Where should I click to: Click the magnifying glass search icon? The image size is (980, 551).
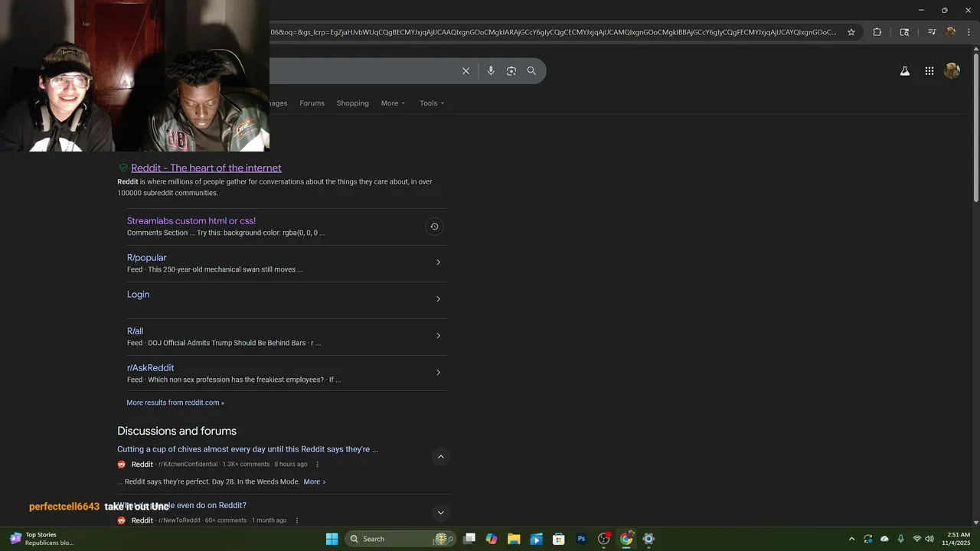coord(531,71)
